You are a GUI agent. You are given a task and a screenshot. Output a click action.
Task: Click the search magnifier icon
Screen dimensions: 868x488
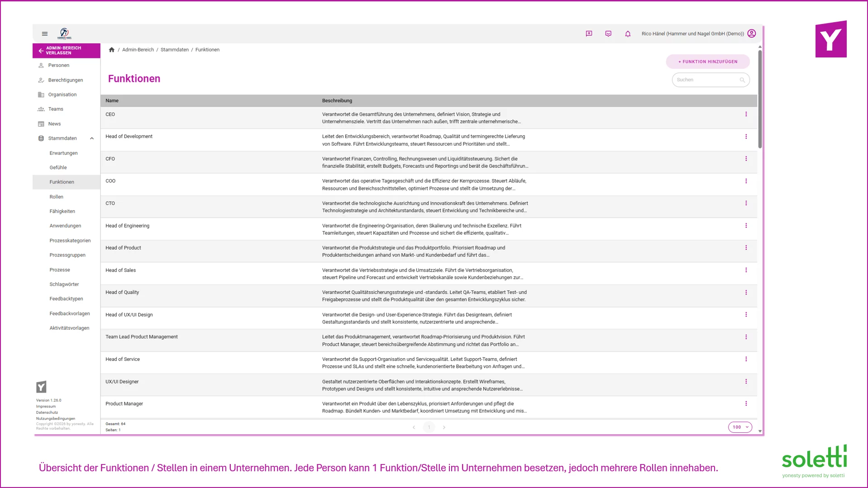click(x=742, y=80)
